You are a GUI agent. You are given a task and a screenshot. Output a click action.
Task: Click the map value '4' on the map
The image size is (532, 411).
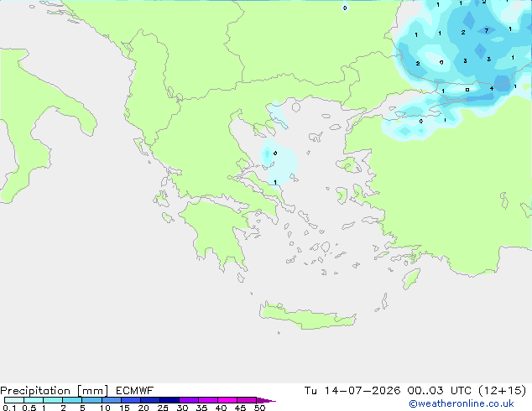pyautogui.click(x=491, y=89)
